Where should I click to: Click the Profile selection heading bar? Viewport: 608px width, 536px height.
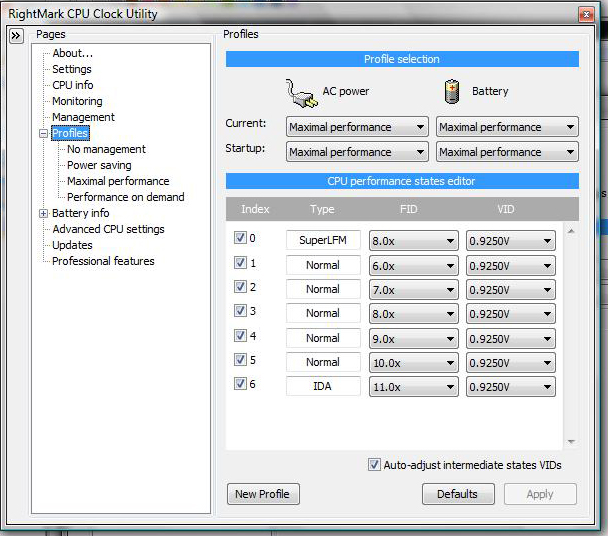click(402, 59)
